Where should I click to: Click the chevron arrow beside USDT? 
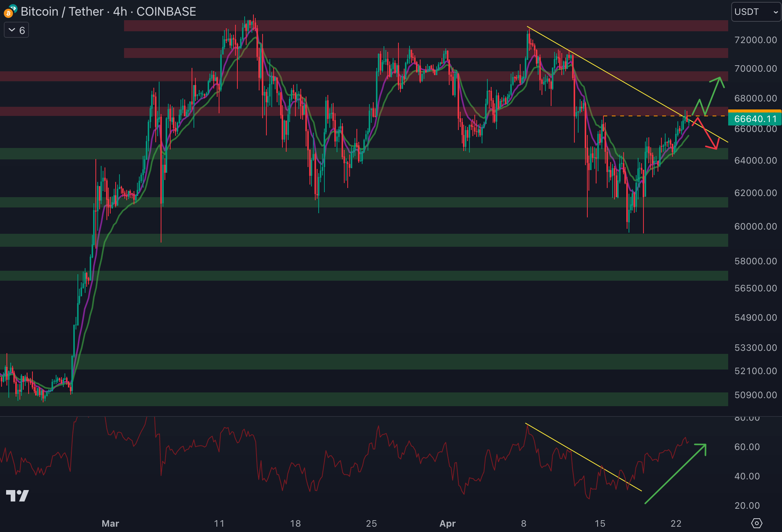tap(775, 12)
